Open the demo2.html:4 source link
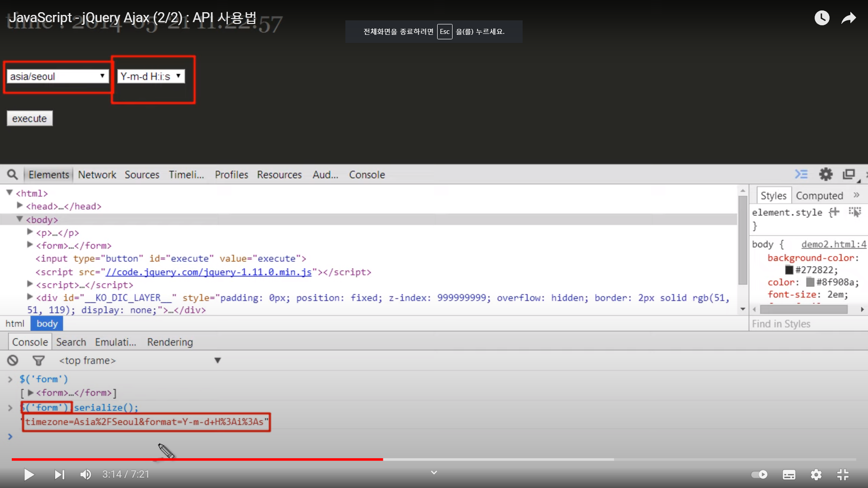The height and width of the screenshot is (488, 868). pyautogui.click(x=834, y=244)
